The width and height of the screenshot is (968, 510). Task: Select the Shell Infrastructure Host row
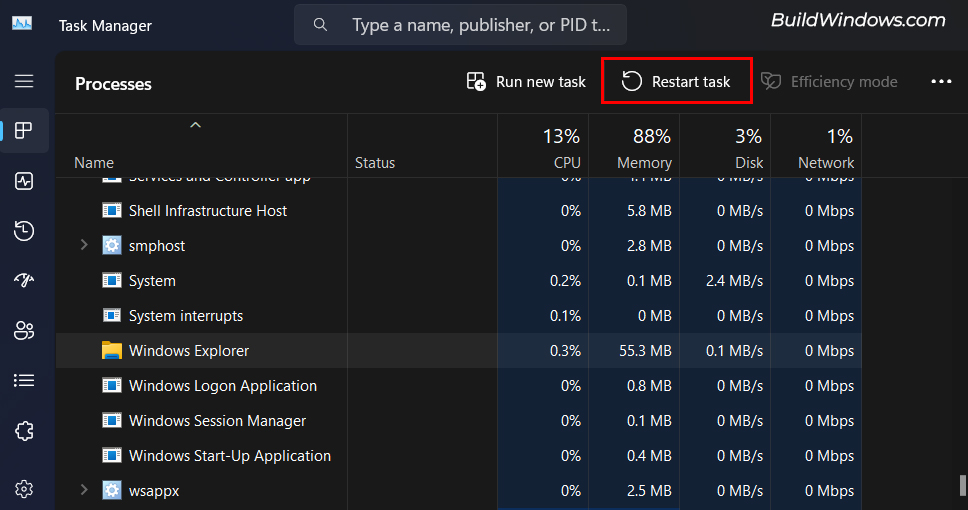click(459, 211)
